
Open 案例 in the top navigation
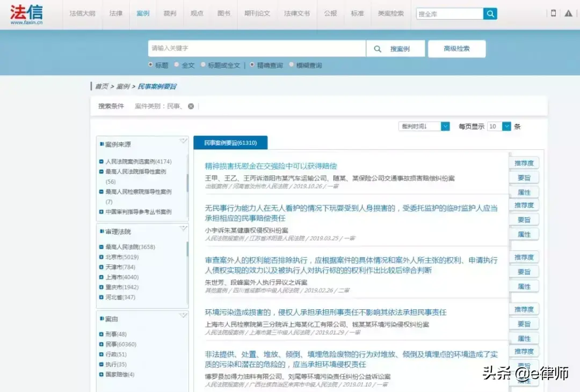point(143,13)
